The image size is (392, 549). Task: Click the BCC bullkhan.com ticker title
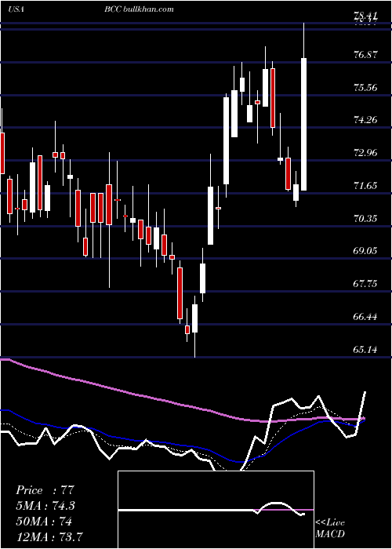[139, 9]
